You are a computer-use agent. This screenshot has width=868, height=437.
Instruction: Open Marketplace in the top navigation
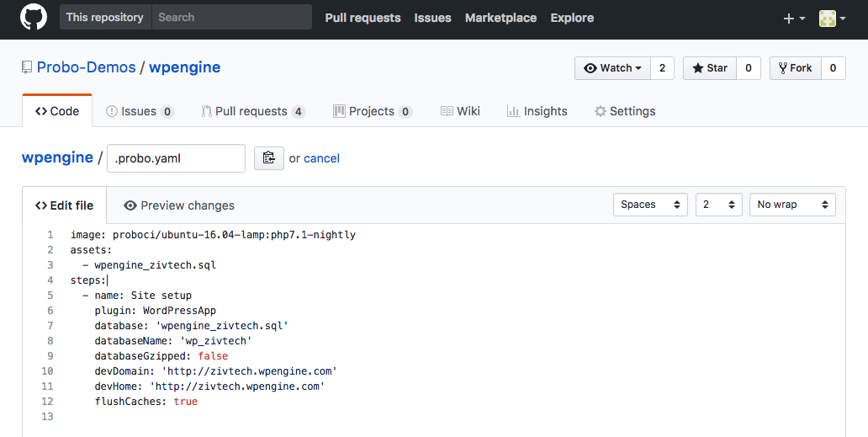[500, 18]
